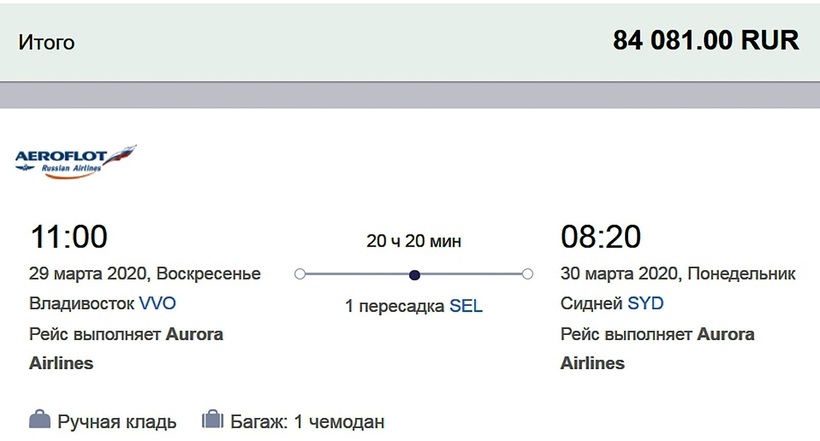Select the departure circle on the route line
820x441 pixels.
299,274
